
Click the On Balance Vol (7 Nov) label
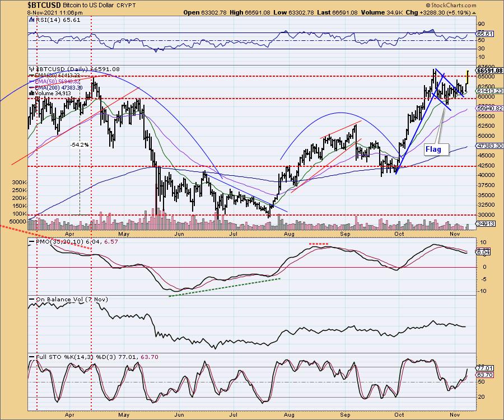coord(72,299)
